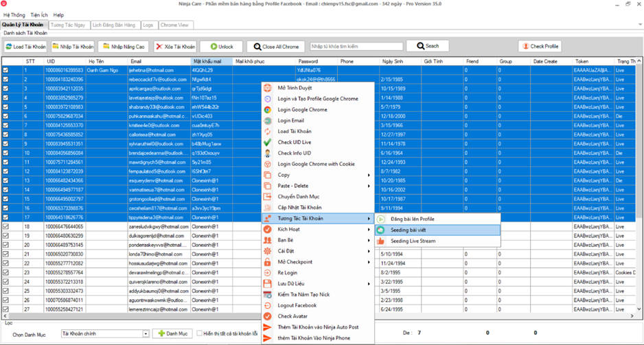The height and width of the screenshot is (345, 644).
Task: Click the Chrome icon beside Login Google Chrome
Action: [267, 110]
